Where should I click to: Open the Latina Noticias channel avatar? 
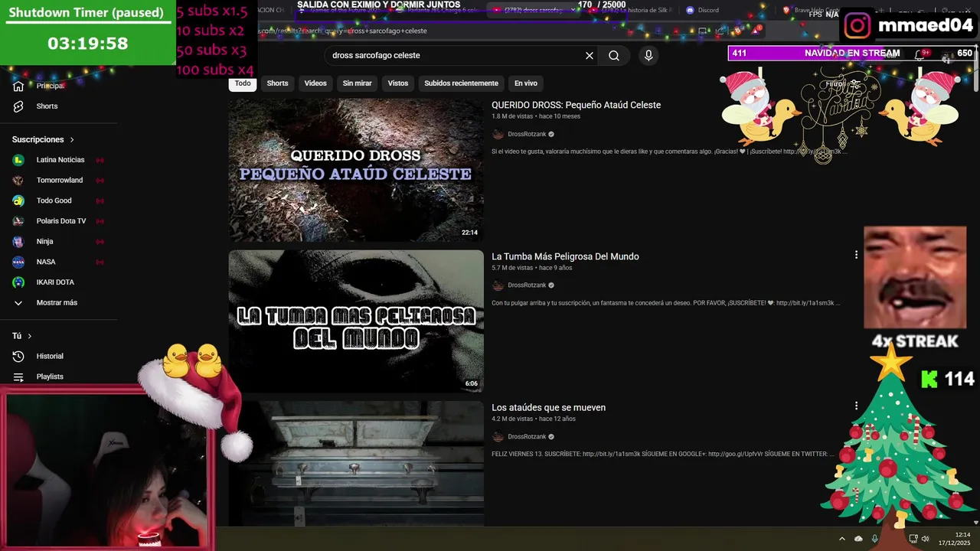[18, 160]
